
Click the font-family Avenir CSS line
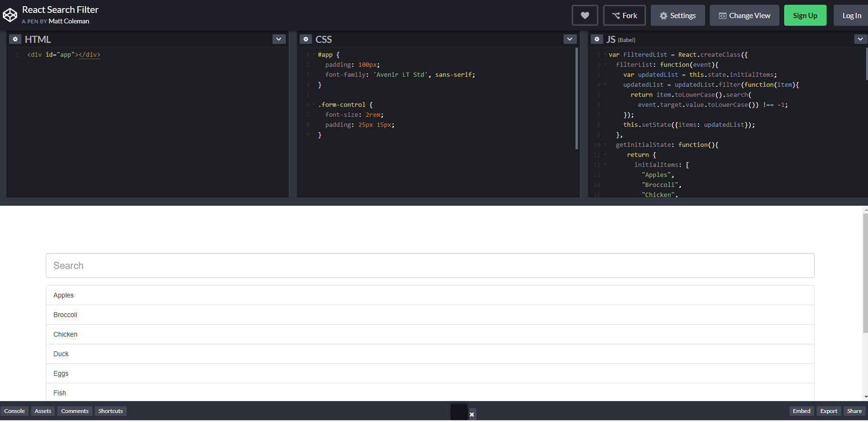pos(400,75)
